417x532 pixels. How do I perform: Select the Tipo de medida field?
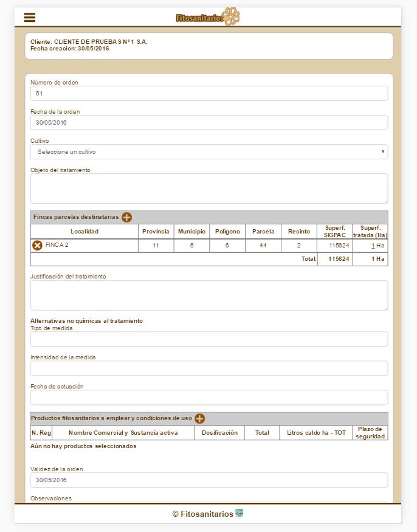[209, 339]
